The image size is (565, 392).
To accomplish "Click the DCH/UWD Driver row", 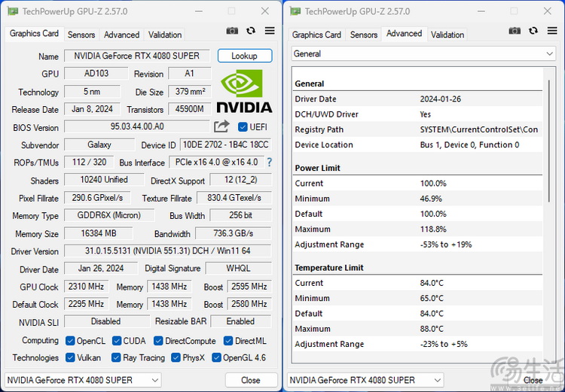I will pos(417,114).
